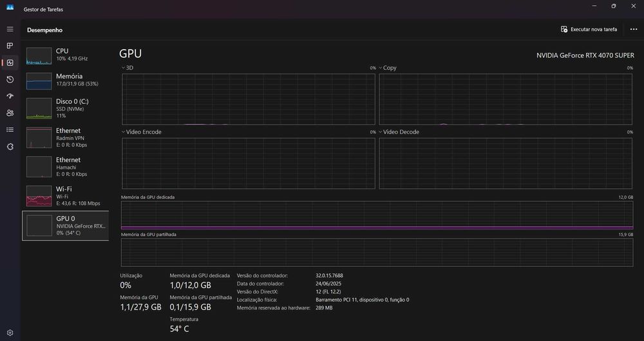Screen dimensions: 644x341
Task: Open the Services puzzle icon
Action: [10, 147]
